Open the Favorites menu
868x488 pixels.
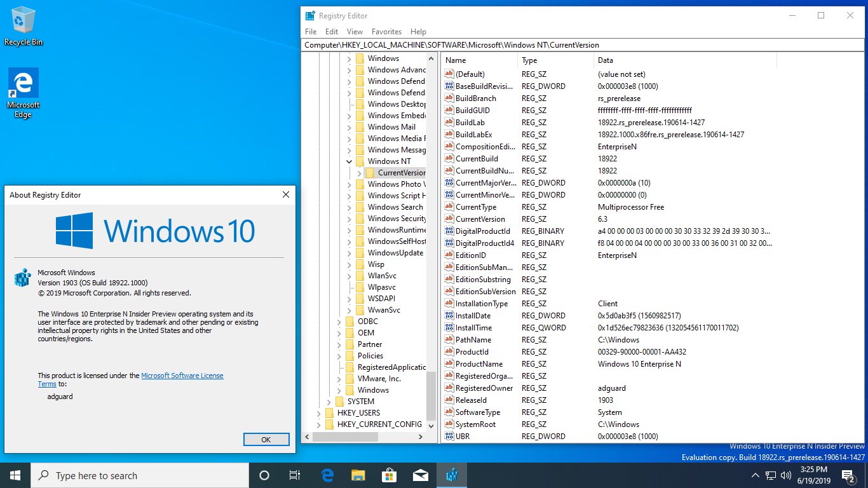point(386,31)
